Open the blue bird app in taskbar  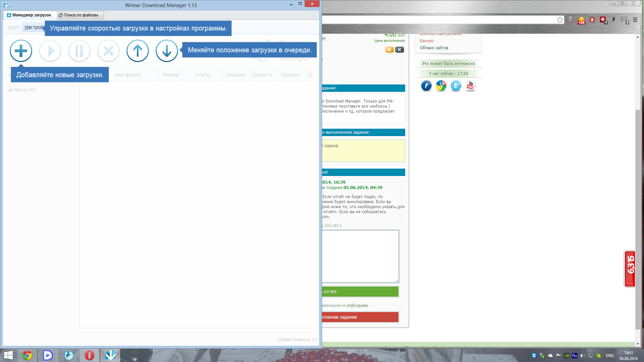point(69,355)
